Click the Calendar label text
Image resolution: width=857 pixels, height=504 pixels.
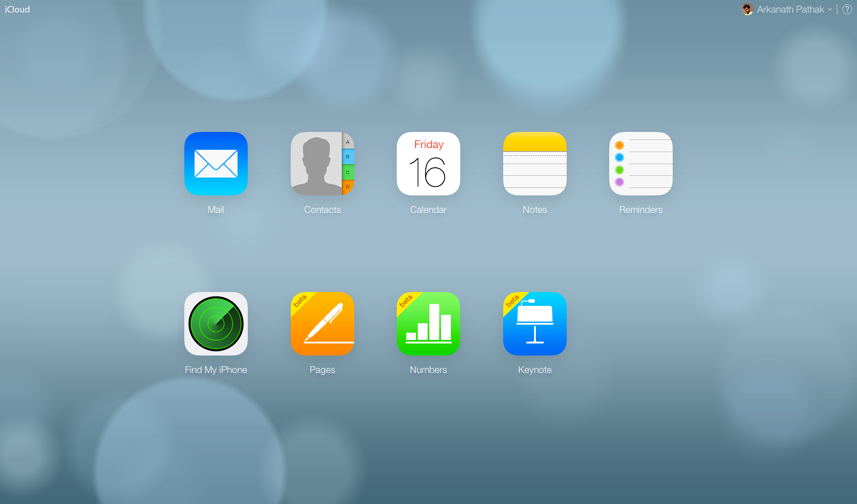point(428,210)
